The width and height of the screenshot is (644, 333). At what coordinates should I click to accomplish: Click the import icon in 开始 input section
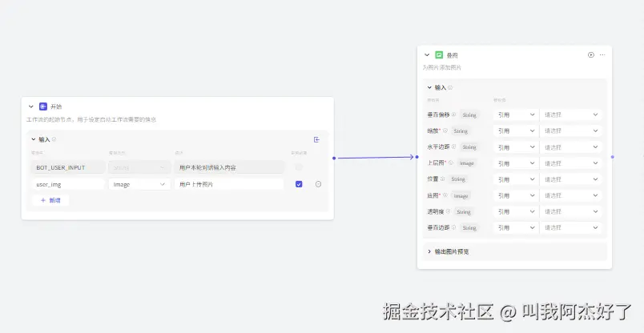(x=316, y=139)
